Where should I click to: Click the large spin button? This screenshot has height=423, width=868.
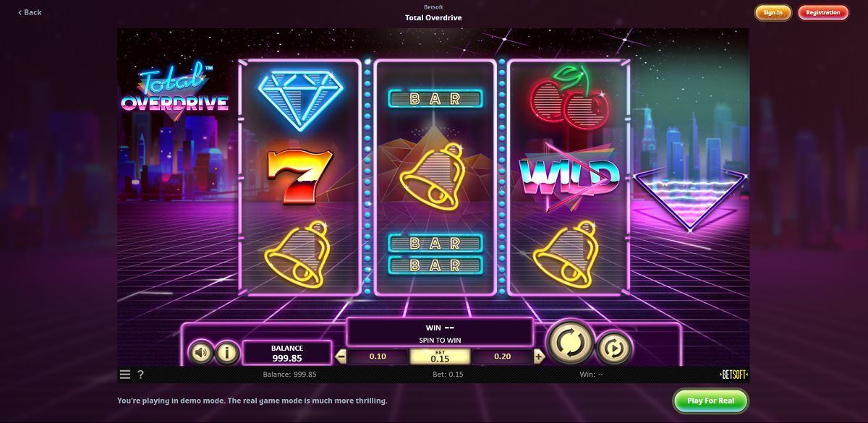coord(570,342)
